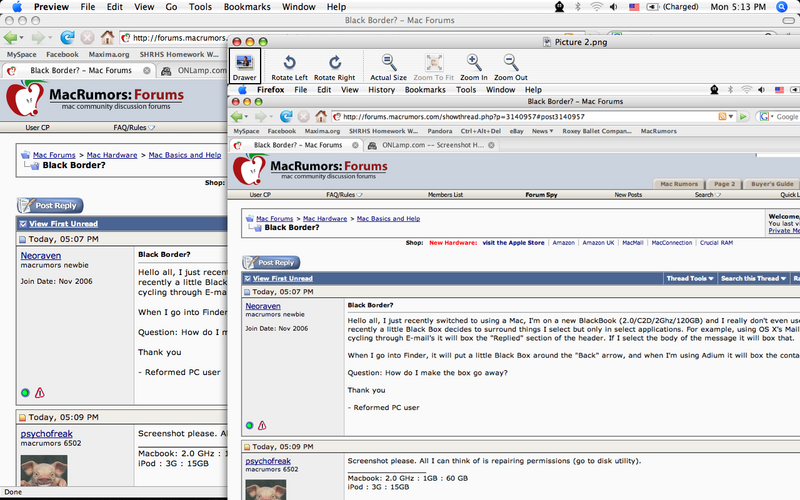Expand FAQ/Rules dropdown in background window
Screen dimensions: 800x500
pos(151,128)
